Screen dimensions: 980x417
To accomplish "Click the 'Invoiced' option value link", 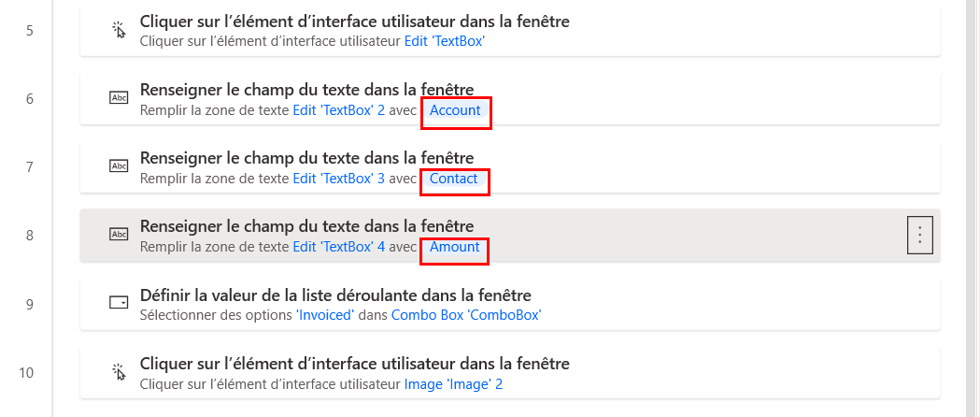I will [325, 315].
